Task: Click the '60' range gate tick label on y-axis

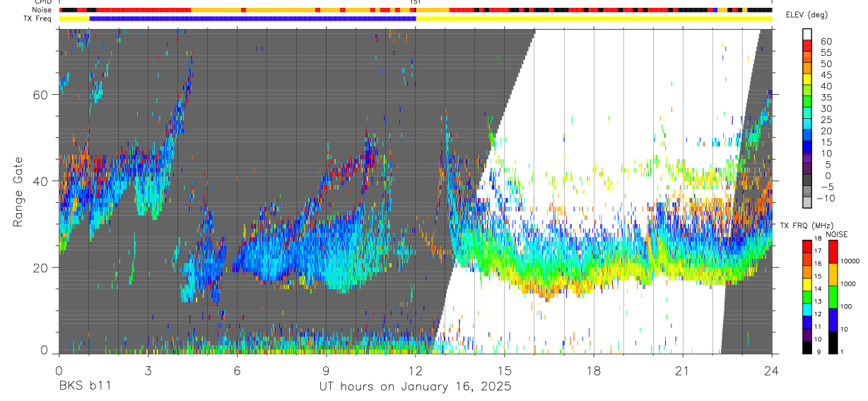Action: coord(40,95)
